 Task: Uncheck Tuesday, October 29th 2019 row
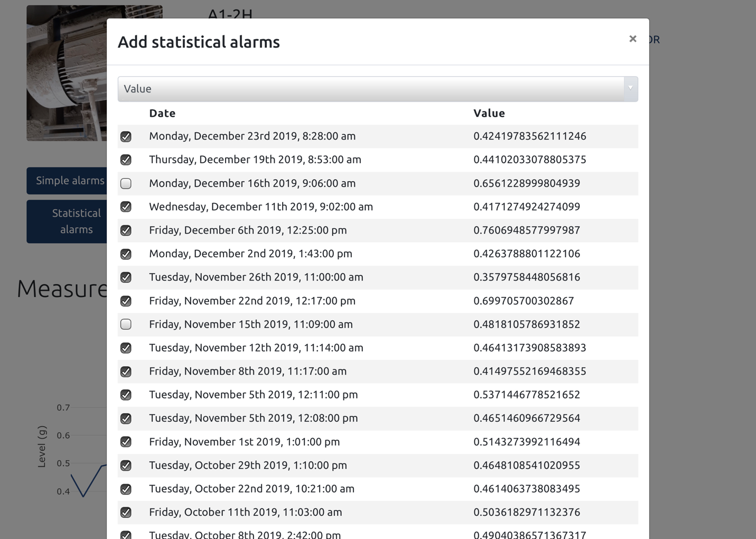point(126,466)
